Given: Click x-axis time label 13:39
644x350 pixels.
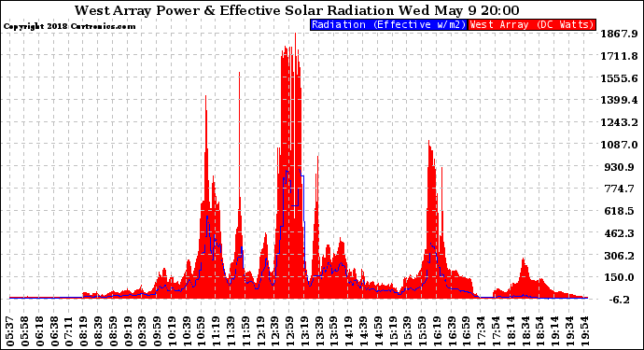Looking at the screenshot, I should tap(319, 331).
